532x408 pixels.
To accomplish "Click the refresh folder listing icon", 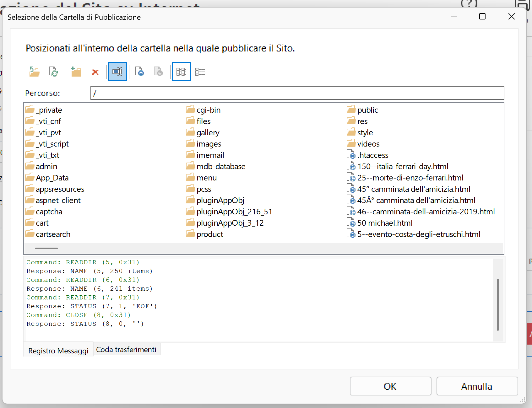I will point(53,72).
